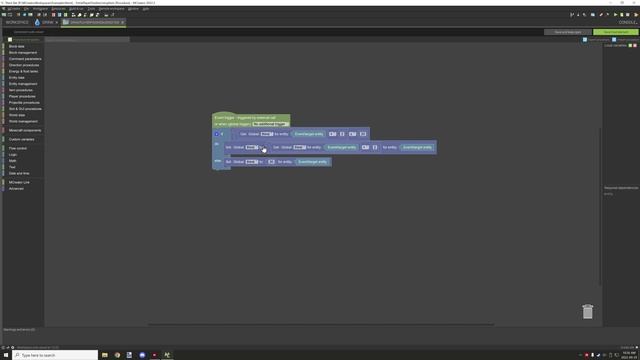Viewport: 640px width, 360px height.
Task: Click the green Save mod element button
Action: 616,32
